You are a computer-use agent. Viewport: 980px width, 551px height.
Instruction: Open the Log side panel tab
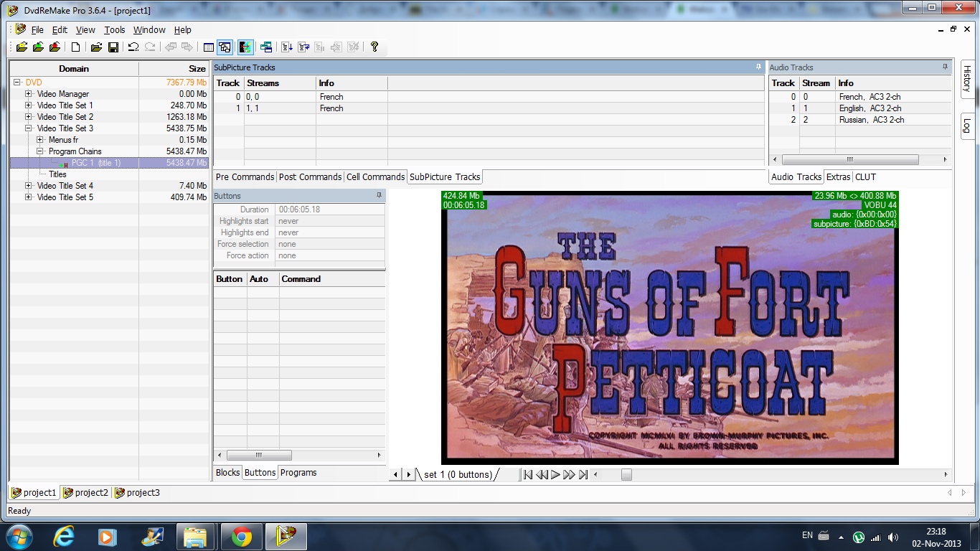pos(966,125)
